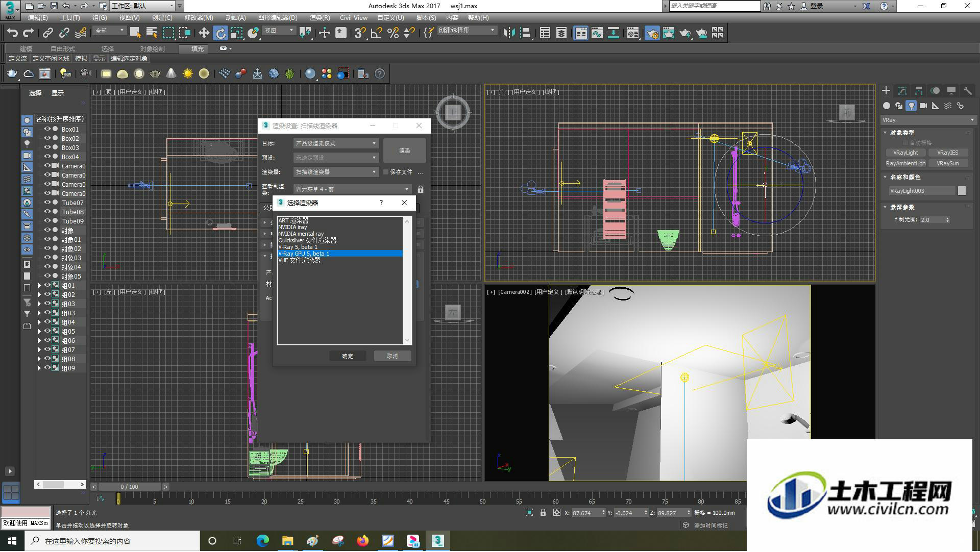Click the cone primitive icon

pyautogui.click(x=171, y=74)
